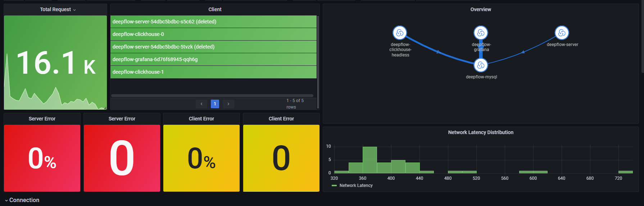Click the tallest latency histogram bar
The width and height of the screenshot is (644, 206).
(370, 160)
